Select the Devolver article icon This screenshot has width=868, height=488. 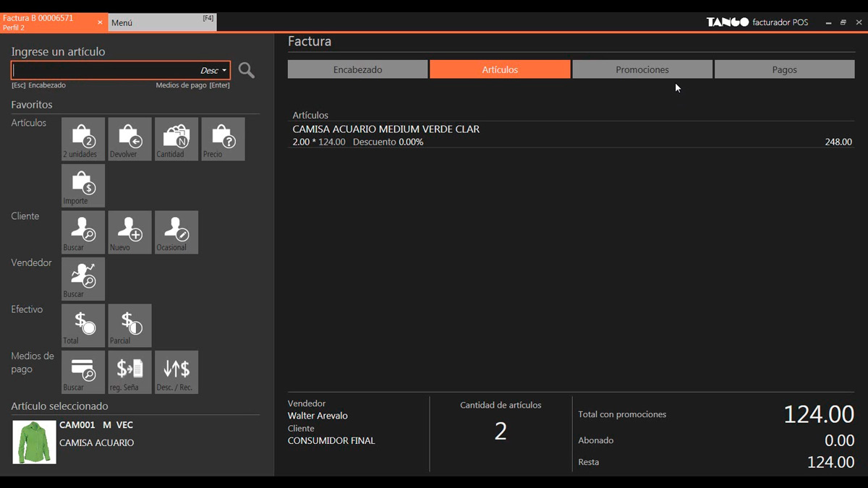click(x=129, y=139)
